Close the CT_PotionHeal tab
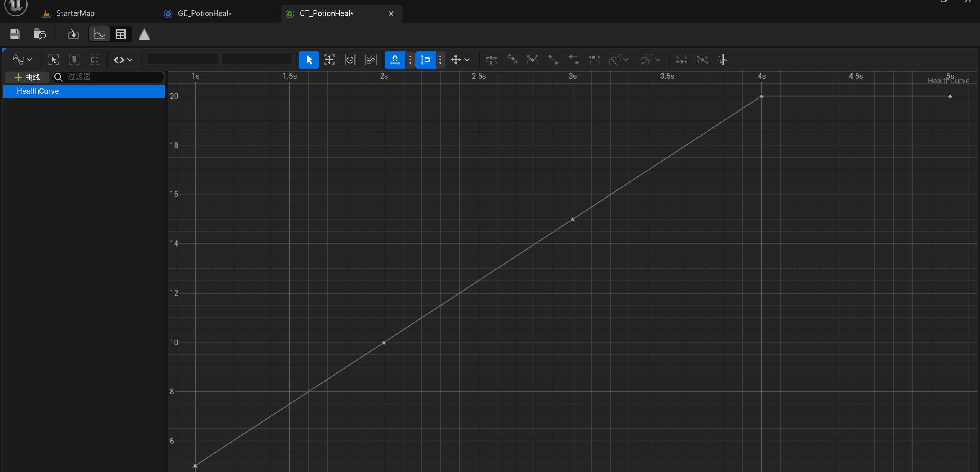Screen dimensions: 980x472 click(x=391, y=13)
